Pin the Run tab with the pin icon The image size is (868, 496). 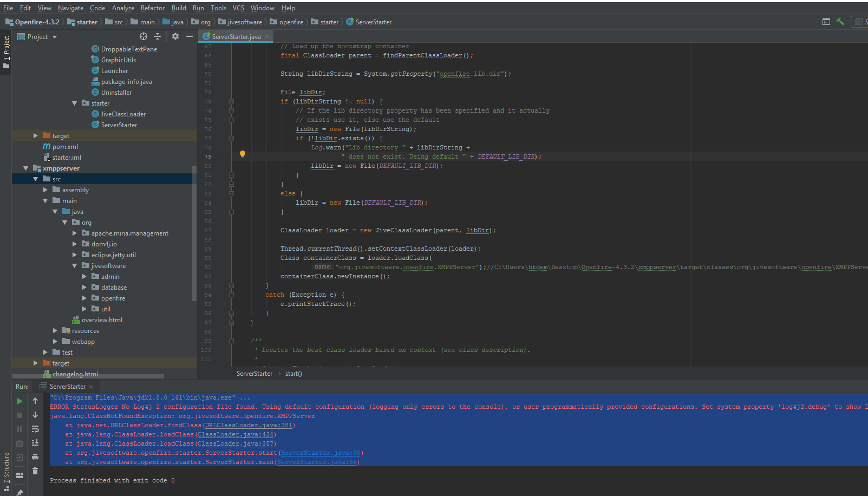(19, 492)
